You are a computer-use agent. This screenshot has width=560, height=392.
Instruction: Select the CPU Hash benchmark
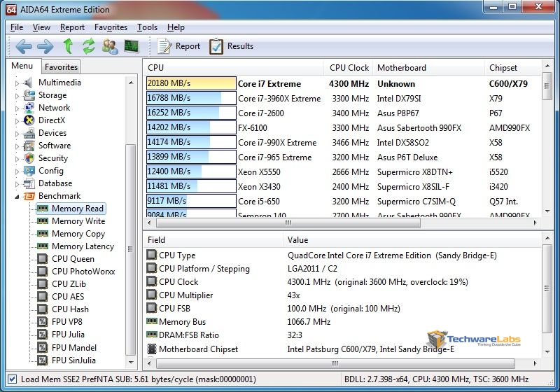70,309
